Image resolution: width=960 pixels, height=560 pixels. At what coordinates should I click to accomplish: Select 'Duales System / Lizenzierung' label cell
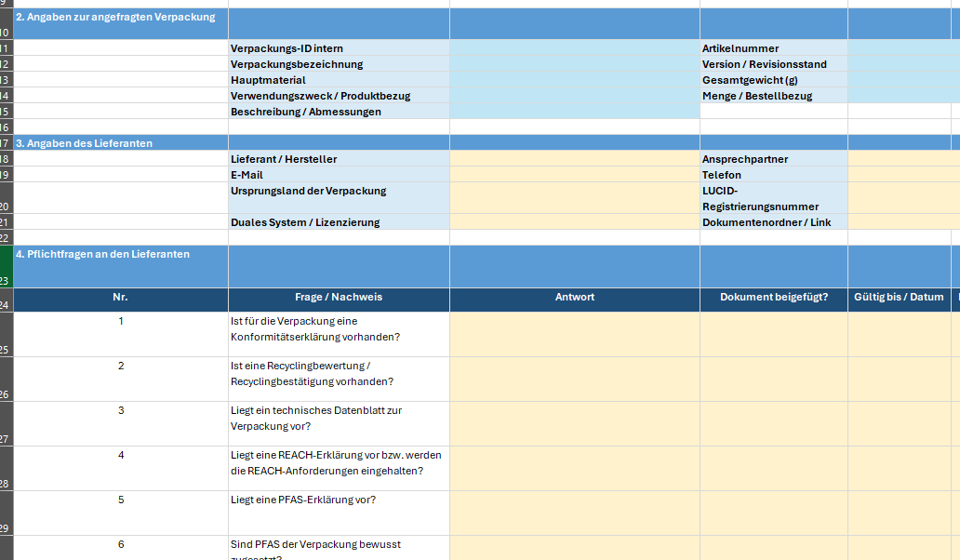pyautogui.click(x=339, y=222)
